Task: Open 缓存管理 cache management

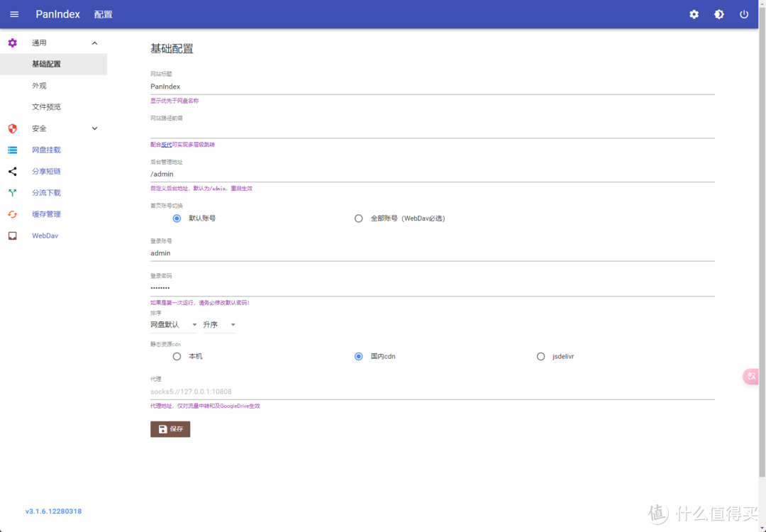Action: point(46,214)
